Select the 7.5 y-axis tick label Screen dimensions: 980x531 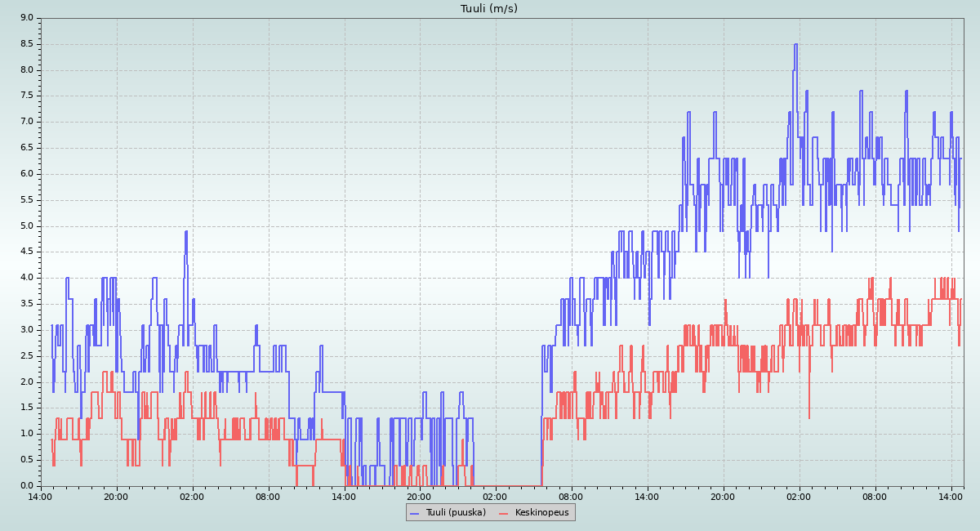pyautogui.click(x=27, y=96)
